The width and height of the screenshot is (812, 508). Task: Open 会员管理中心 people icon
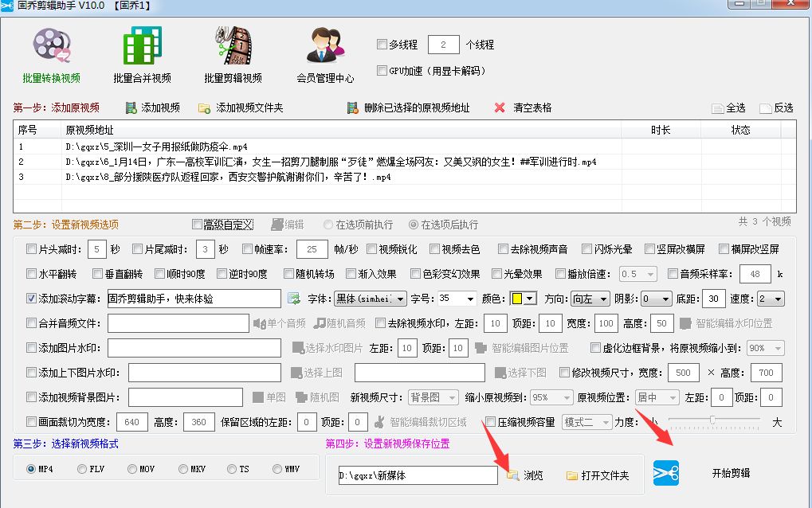[x=325, y=45]
